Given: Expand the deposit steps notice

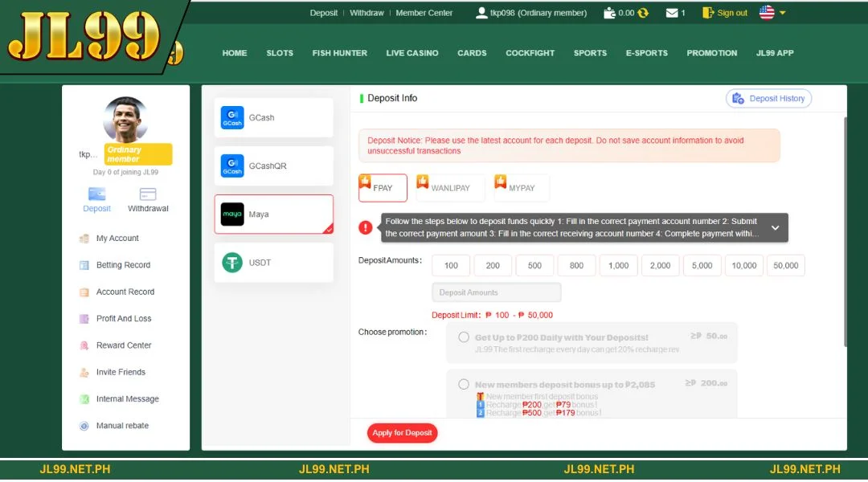Looking at the screenshot, I should click(775, 227).
